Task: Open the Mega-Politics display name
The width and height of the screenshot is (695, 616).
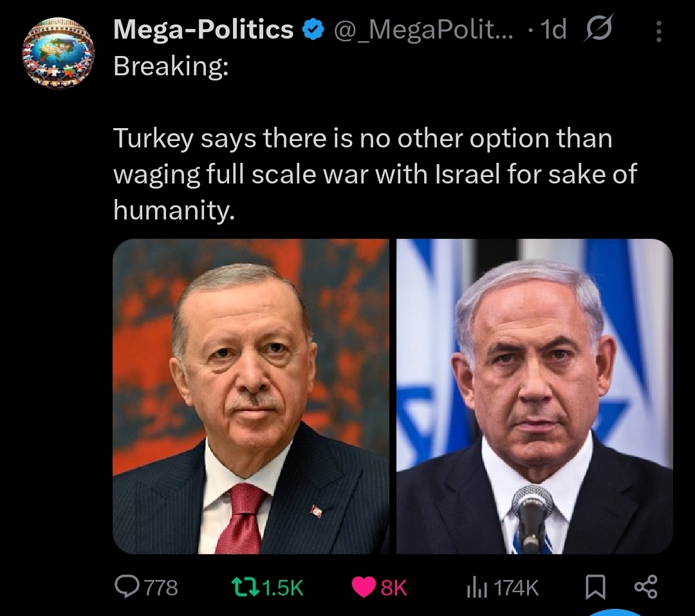Action: point(203,30)
